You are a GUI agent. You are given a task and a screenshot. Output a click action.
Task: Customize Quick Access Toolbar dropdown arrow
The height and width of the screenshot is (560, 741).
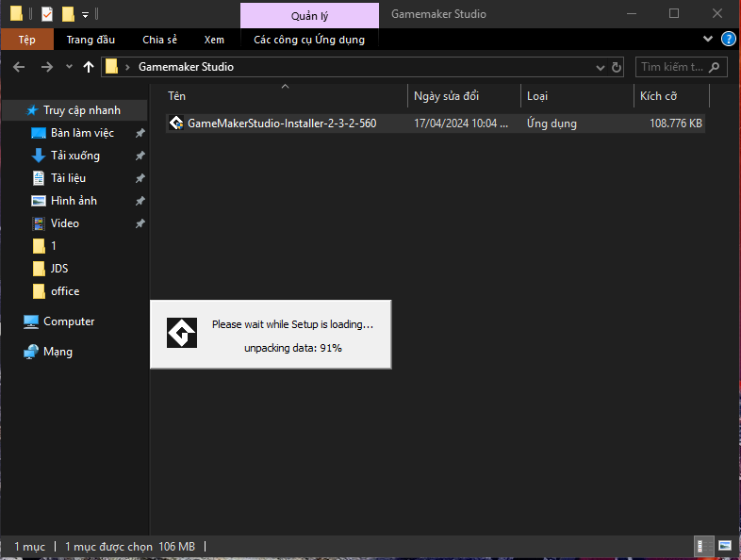pos(85,14)
